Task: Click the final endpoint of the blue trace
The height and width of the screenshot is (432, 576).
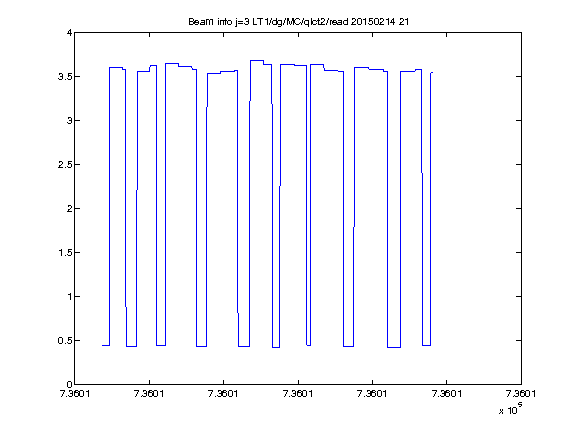Action: (432, 73)
